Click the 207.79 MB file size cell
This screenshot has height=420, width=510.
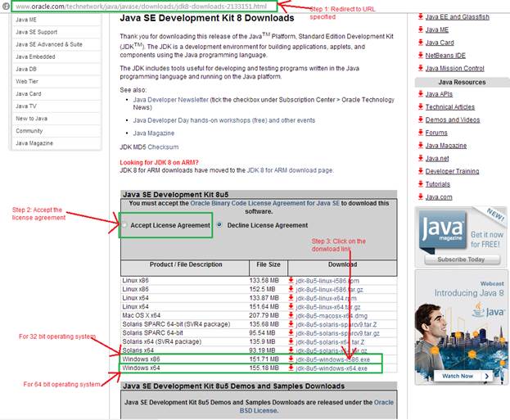pos(264,315)
